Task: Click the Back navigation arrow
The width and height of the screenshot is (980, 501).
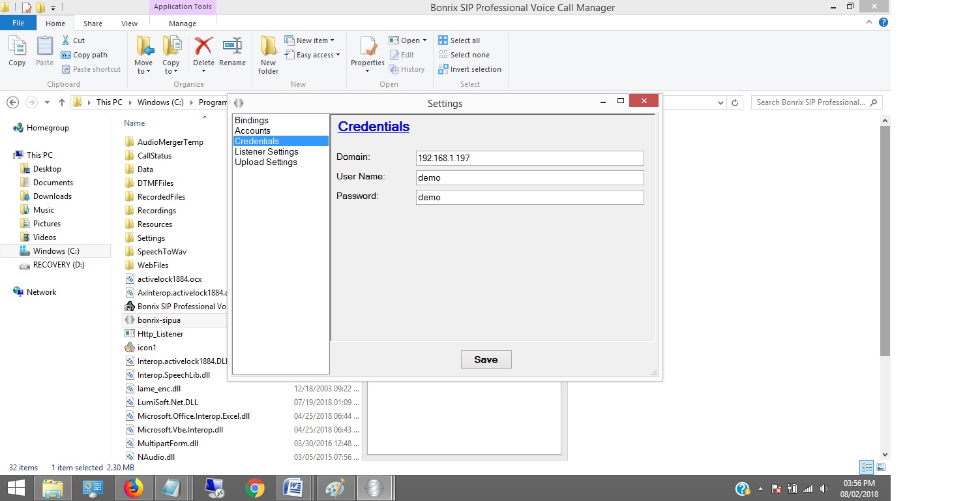Action: (12, 102)
